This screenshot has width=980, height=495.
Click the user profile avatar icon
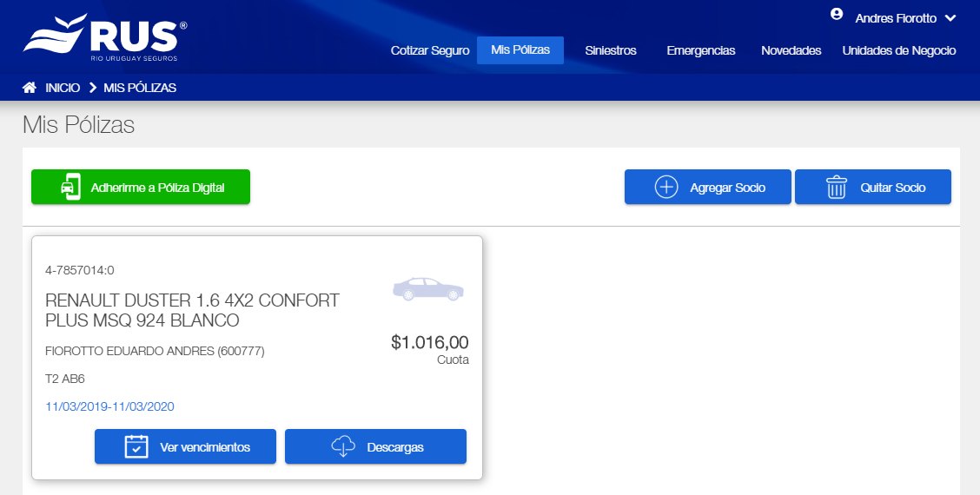(837, 15)
